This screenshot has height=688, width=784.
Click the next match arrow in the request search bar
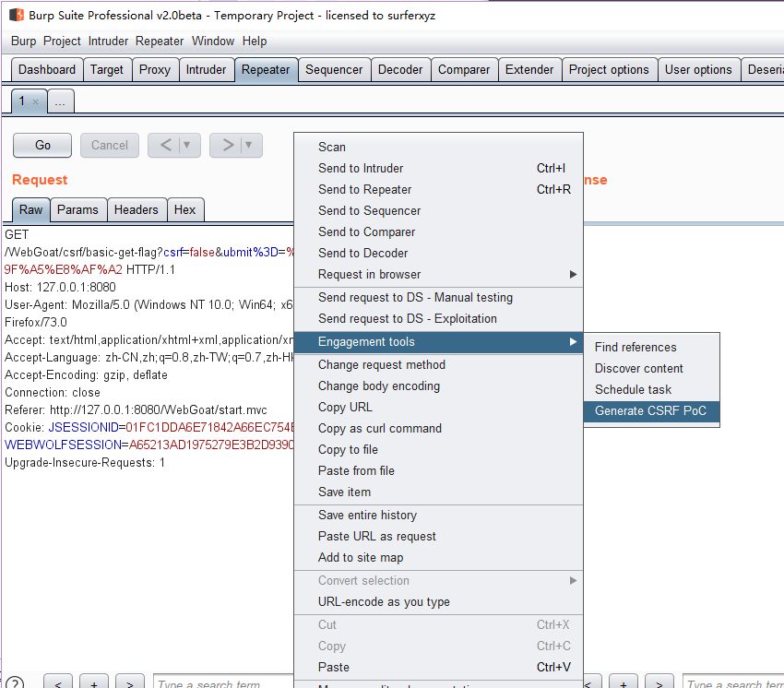[x=129, y=682]
